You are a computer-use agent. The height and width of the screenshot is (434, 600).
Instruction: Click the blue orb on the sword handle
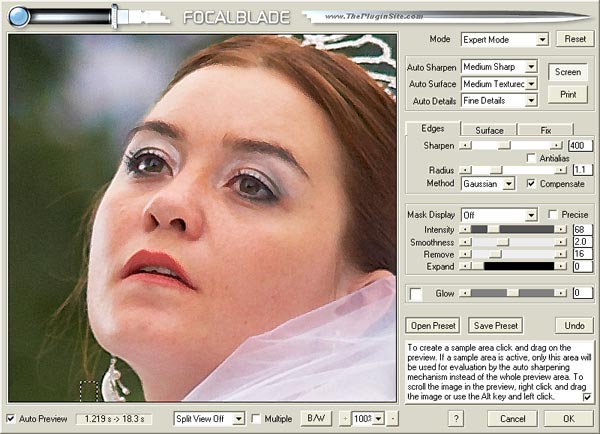pos(19,17)
